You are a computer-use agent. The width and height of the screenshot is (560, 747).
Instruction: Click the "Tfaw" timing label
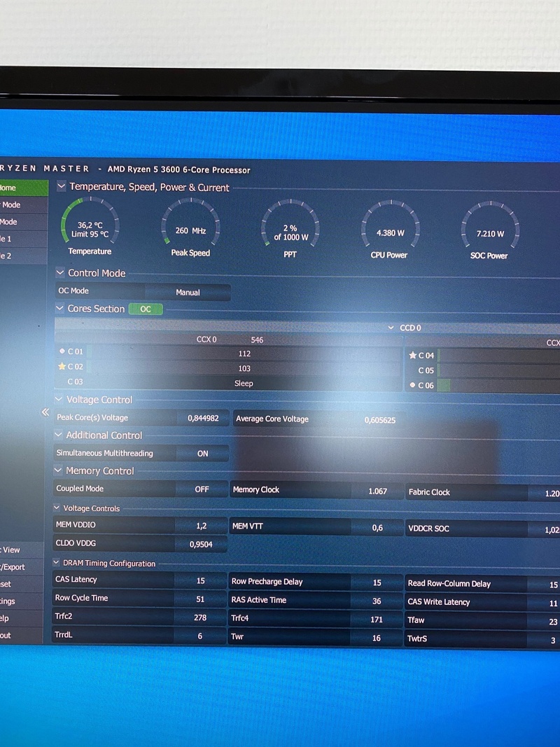416,620
